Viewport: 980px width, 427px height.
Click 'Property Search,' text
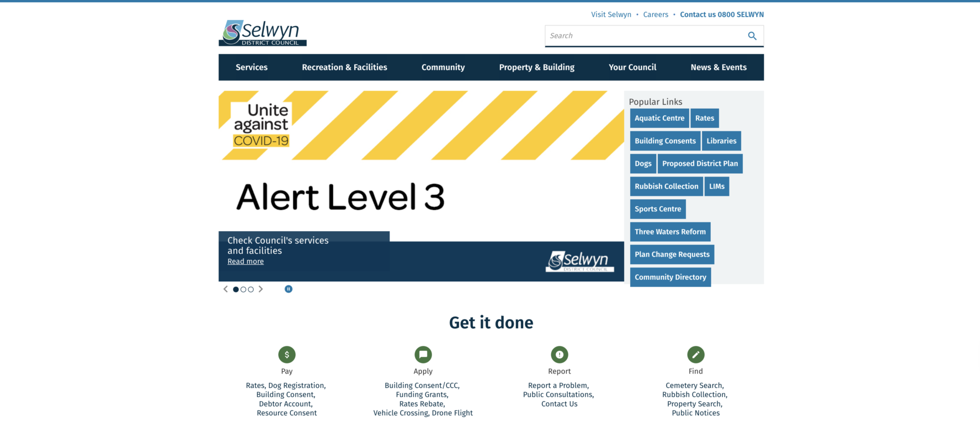(695, 404)
